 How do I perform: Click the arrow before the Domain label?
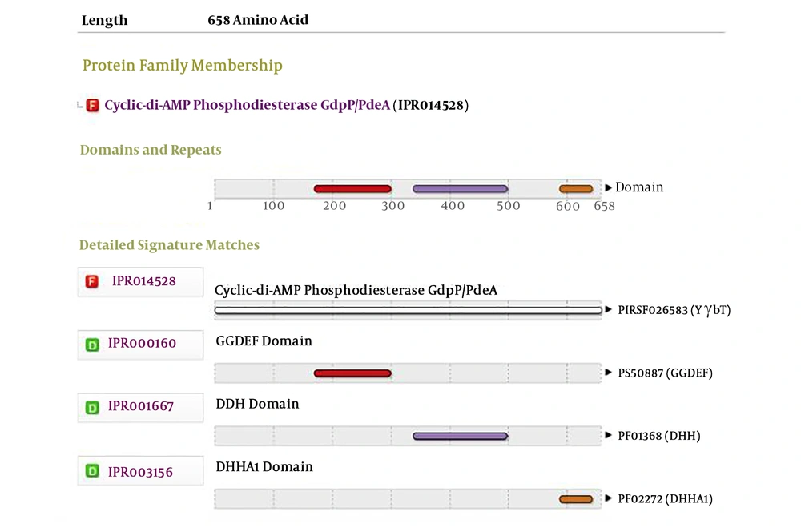608,187
